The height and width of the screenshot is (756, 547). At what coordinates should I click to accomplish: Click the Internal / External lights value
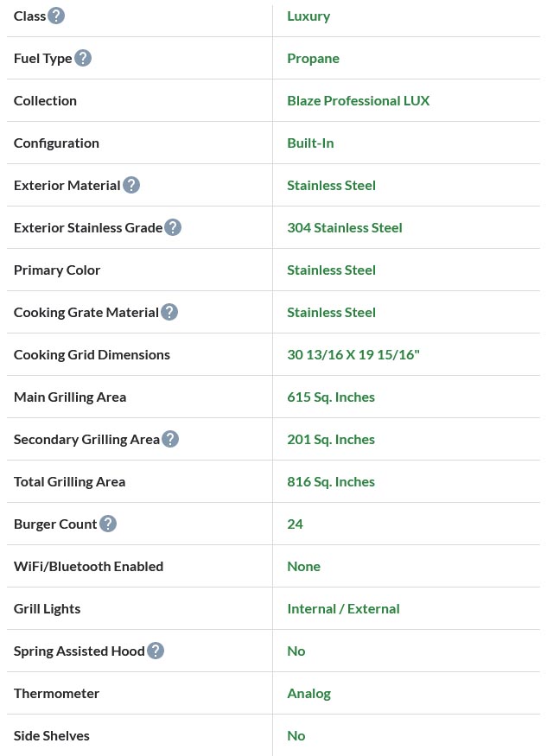pyautogui.click(x=343, y=608)
